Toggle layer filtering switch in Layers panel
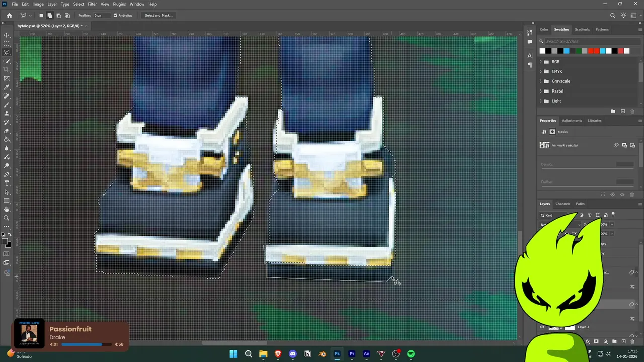644x362 pixels. pyautogui.click(x=613, y=215)
